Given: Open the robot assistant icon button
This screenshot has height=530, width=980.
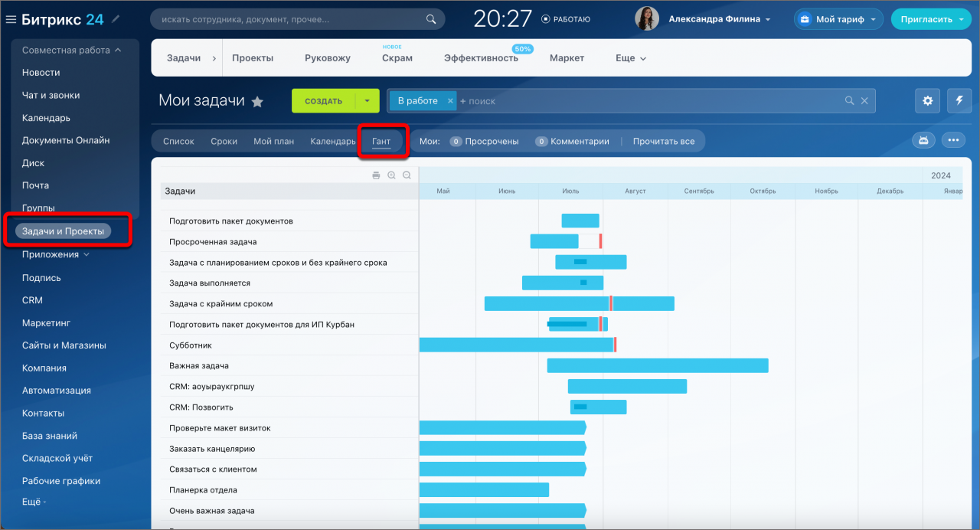Looking at the screenshot, I should pyautogui.click(x=923, y=140).
